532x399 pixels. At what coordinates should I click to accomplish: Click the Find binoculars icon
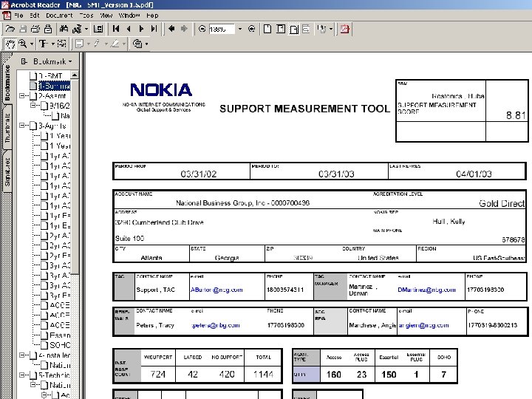(64, 29)
